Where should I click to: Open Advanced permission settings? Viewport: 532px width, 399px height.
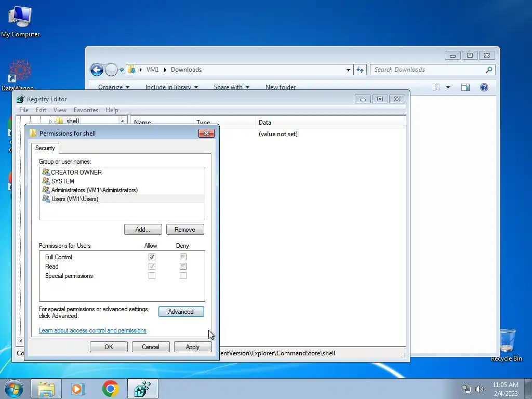pos(181,312)
